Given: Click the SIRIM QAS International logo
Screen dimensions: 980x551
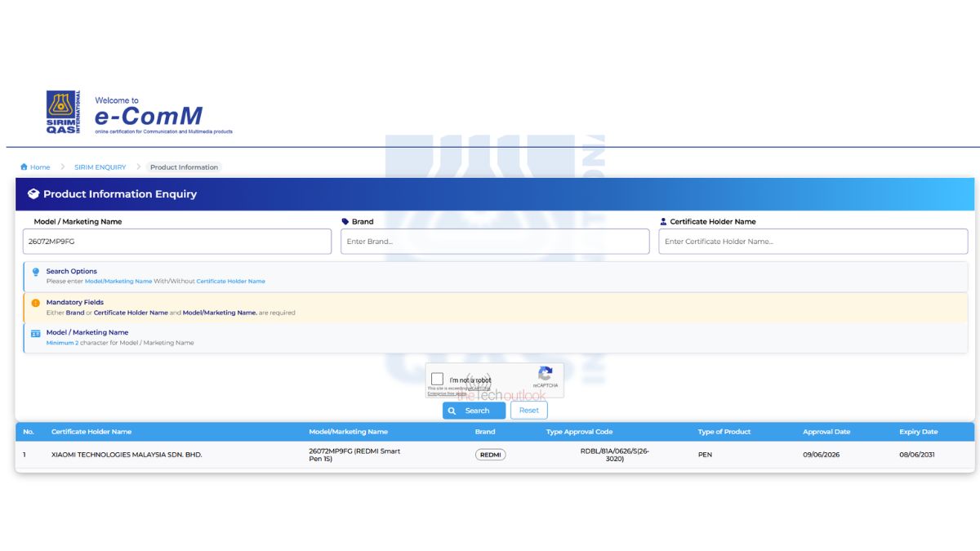Looking at the screenshot, I should coord(64,112).
